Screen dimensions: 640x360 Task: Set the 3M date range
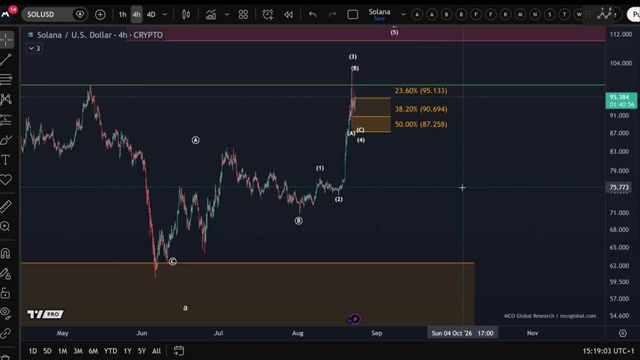point(78,351)
